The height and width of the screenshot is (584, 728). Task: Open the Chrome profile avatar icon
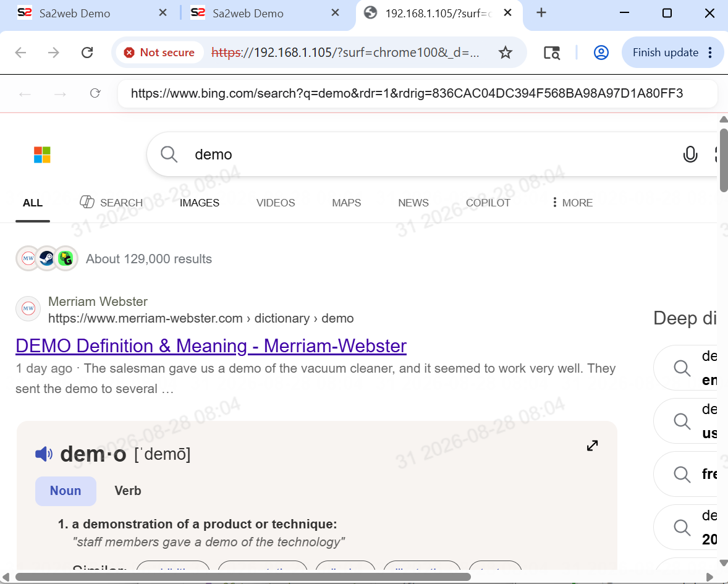point(601,53)
